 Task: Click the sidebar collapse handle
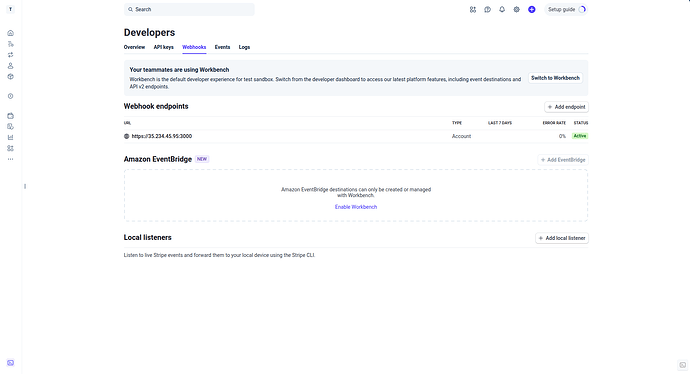point(25,187)
